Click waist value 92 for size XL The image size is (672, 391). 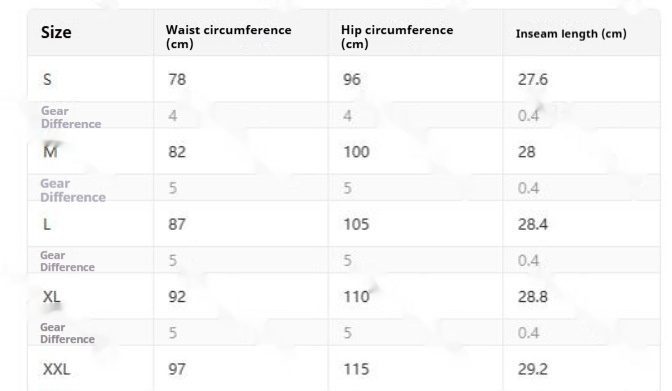coord(177,297)
